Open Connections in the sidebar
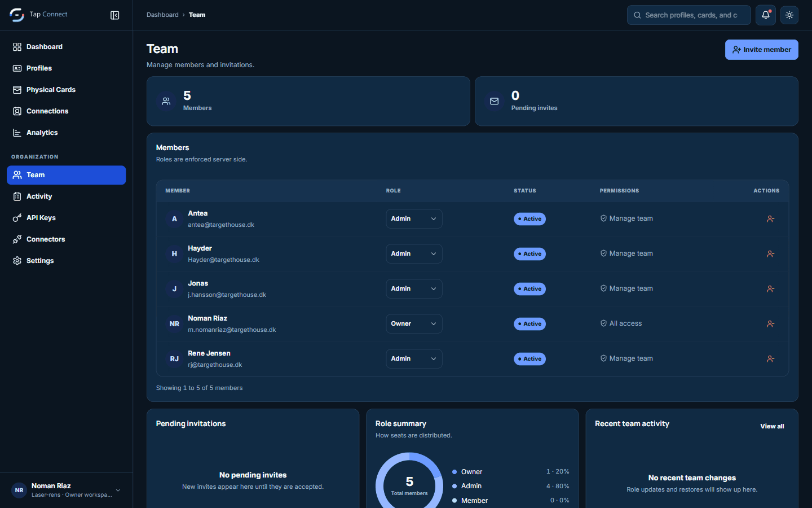Screen dimensions: 812x508 [x=66, y=111]
